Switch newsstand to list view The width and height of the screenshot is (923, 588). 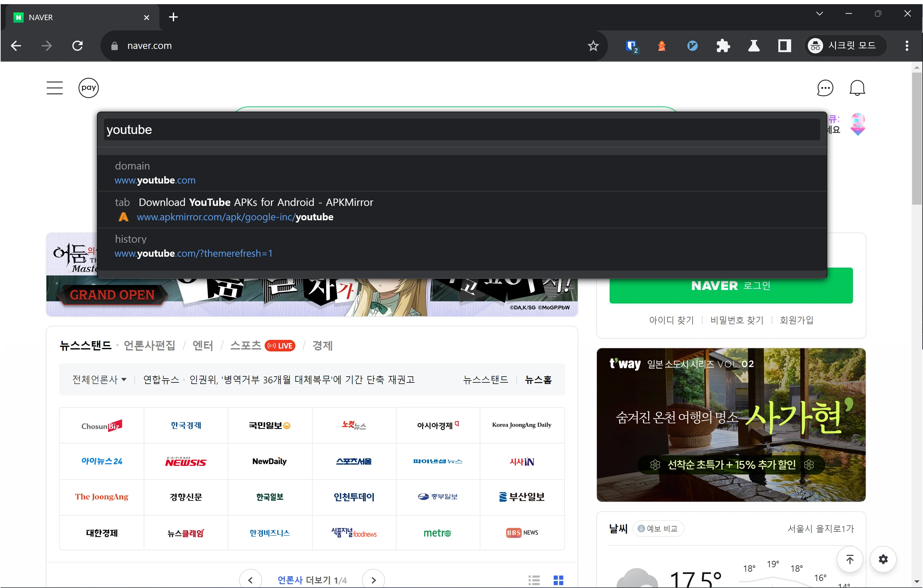(534, 580)
